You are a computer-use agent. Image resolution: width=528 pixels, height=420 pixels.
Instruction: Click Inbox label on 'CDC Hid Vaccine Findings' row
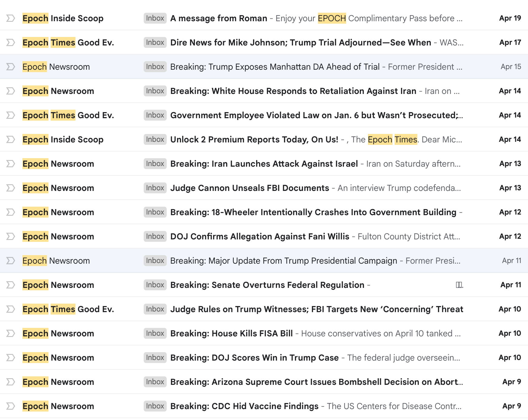pos(155,406)
